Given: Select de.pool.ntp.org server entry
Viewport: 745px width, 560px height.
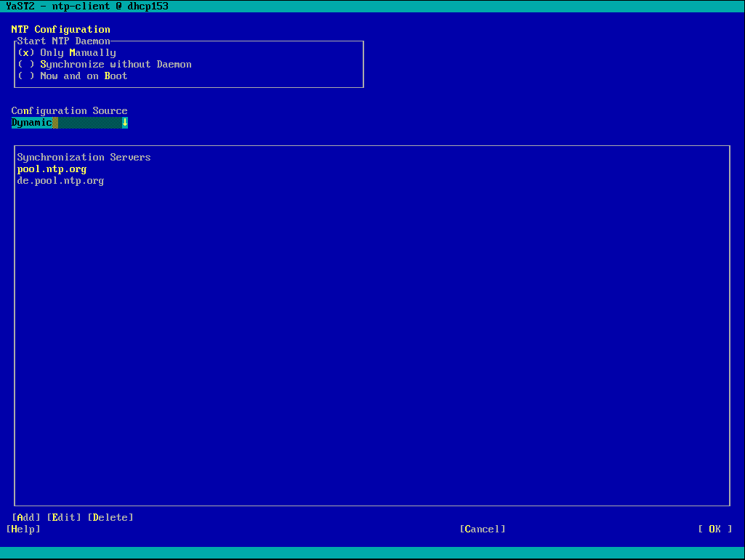Looking at the screenshot, I should 60,181.
